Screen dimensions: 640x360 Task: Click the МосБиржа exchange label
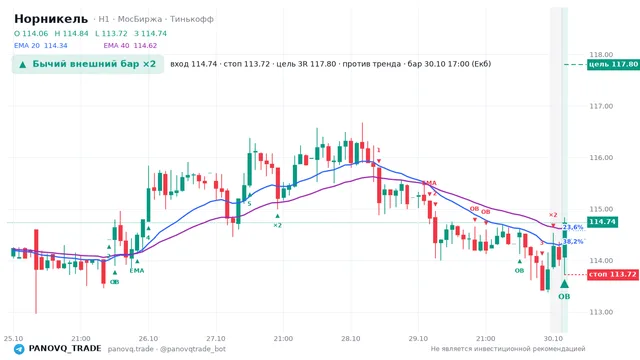point(140,19)
